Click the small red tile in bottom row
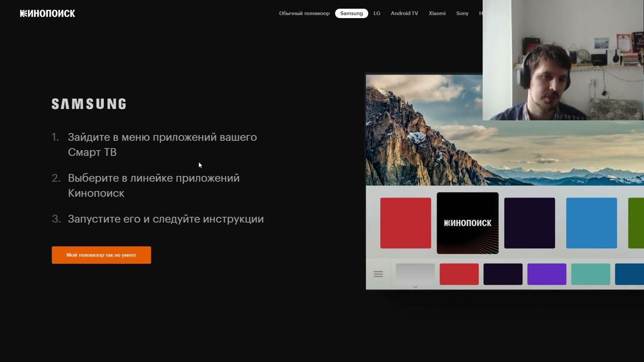Image resolution: width=644 pixels, height=362 pixels. click(459, 274)
